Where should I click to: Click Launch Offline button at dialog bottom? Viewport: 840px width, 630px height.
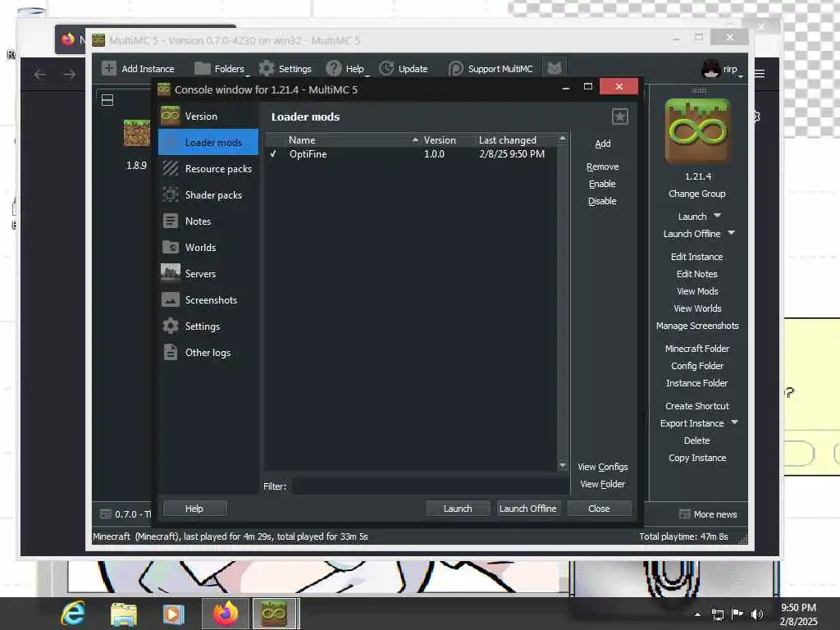[528, 509]
